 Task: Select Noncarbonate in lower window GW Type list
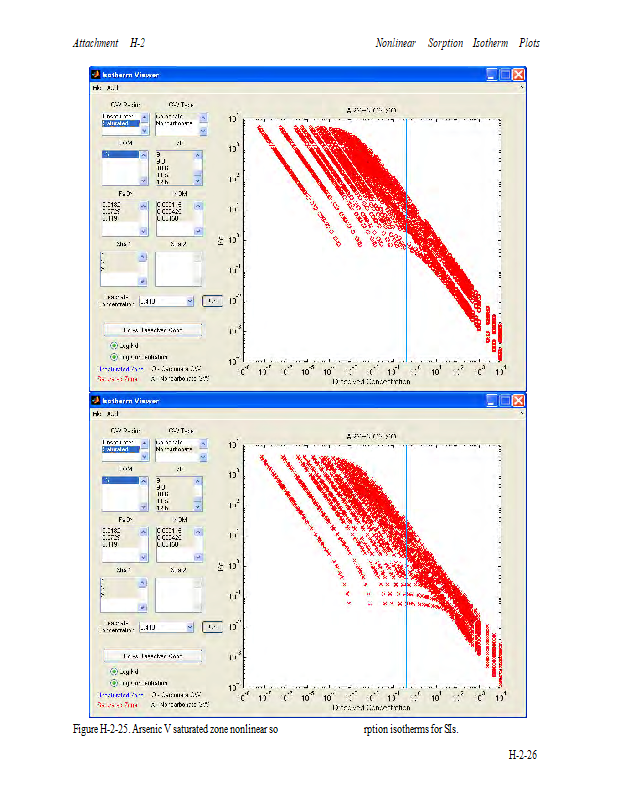176,449
